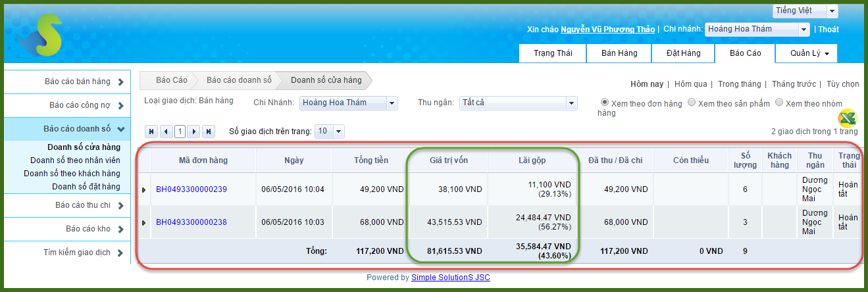Click the Excel export icon
Screen dimensions: 868x292
click(847, 118)
